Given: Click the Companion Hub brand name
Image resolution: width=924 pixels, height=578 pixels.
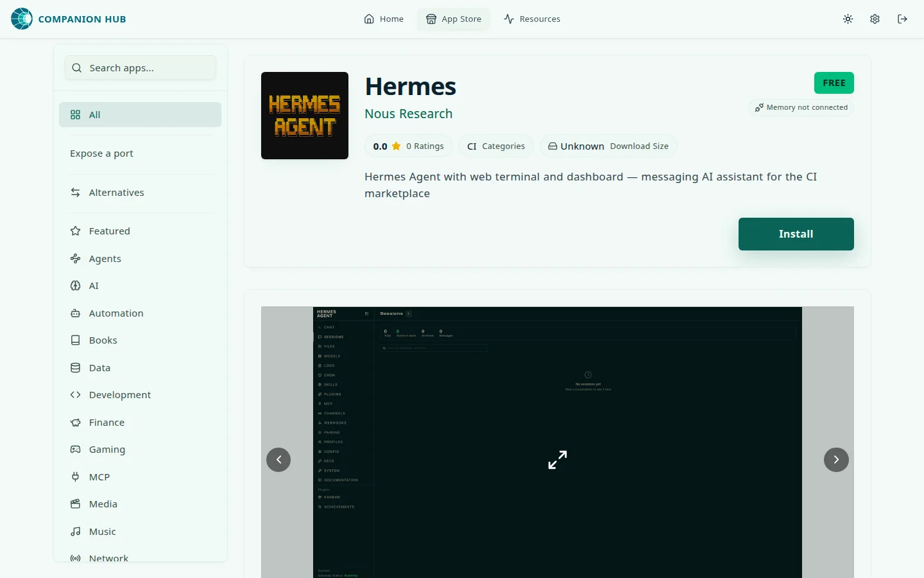Looking at the screenshot, I should [82, 19].
